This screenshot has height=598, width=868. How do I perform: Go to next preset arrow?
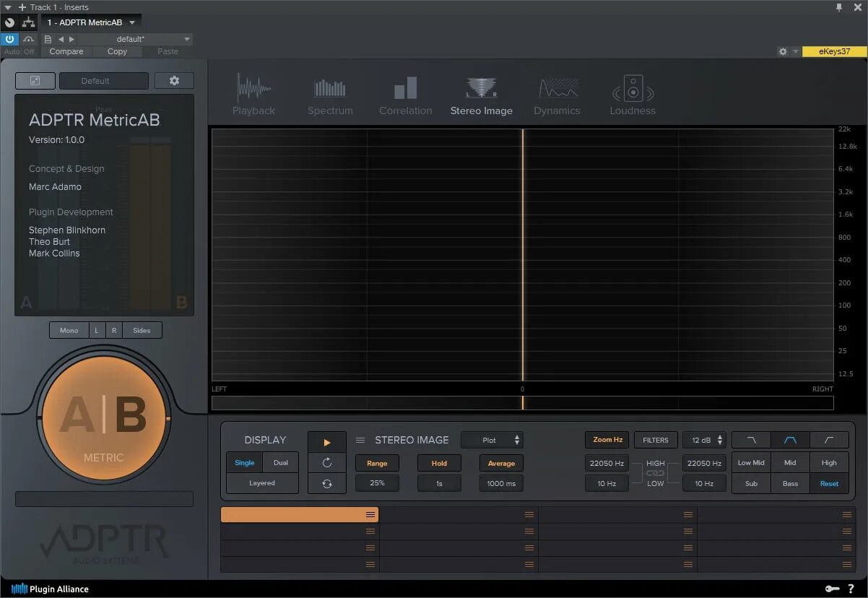(x=71, y=39)
